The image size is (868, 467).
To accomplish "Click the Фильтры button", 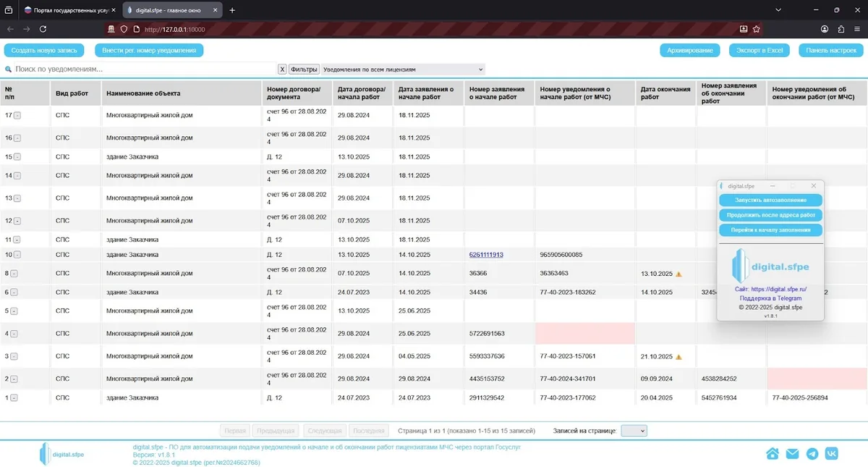I will (305, 70).
